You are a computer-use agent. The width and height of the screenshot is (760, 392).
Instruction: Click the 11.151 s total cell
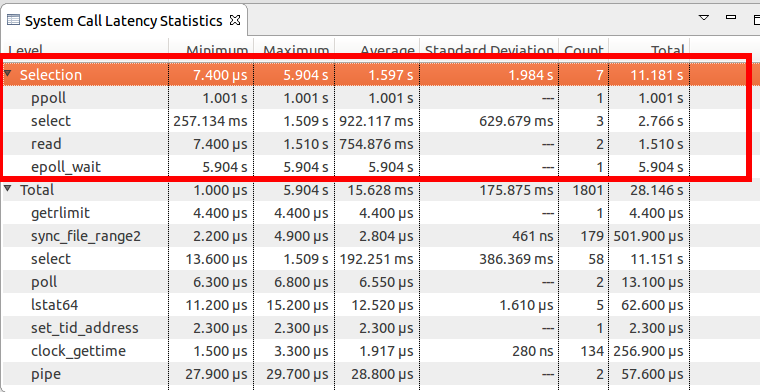point(657,259)
